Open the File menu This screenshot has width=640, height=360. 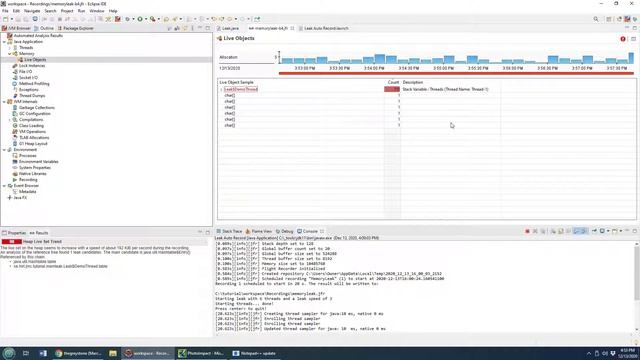tap(5, 11)
